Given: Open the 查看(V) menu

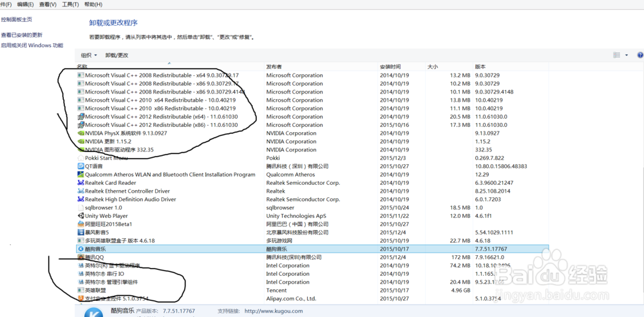Looking at the screenshot, I should [x=48, y=5].
